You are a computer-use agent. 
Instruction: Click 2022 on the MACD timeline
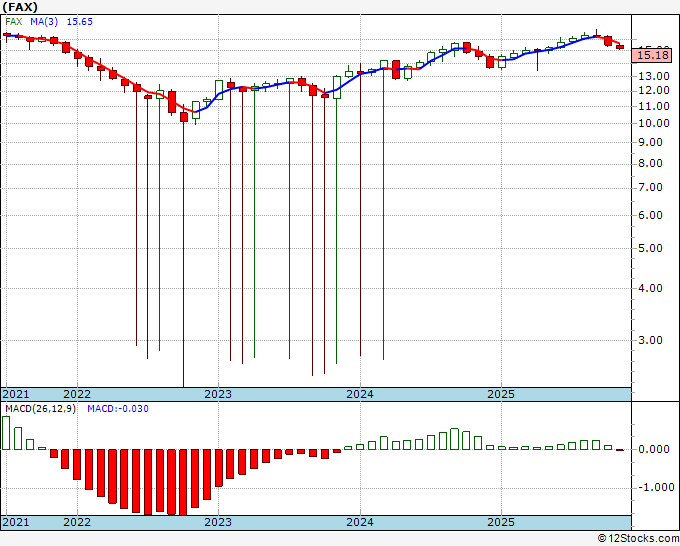coord(77,522)
